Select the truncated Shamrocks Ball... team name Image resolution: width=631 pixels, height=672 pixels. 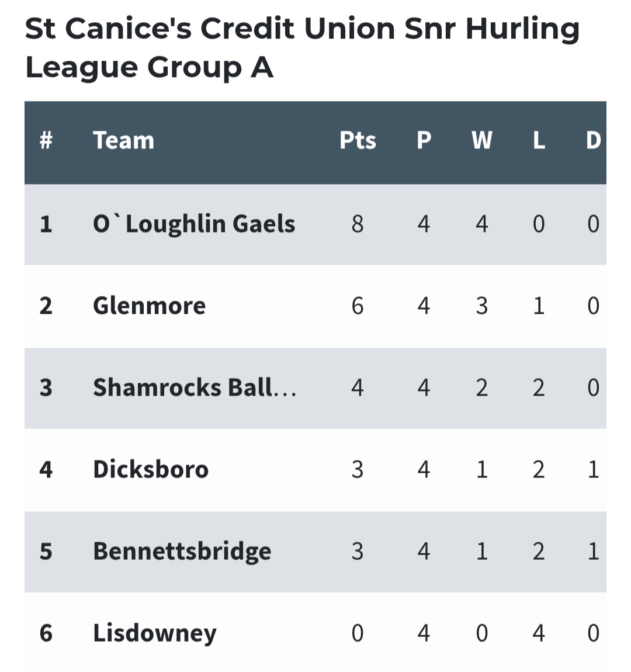(194, 387)
